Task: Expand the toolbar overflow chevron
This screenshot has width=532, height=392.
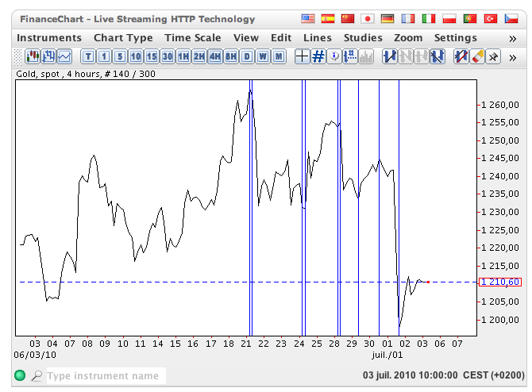Action: point(512,56)
